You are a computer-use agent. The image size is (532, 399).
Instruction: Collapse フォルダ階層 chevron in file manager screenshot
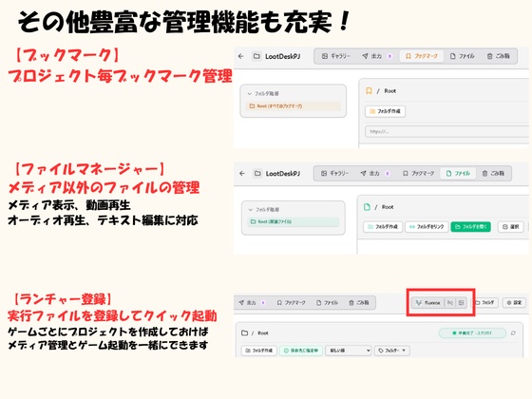[x=251, y=210]
